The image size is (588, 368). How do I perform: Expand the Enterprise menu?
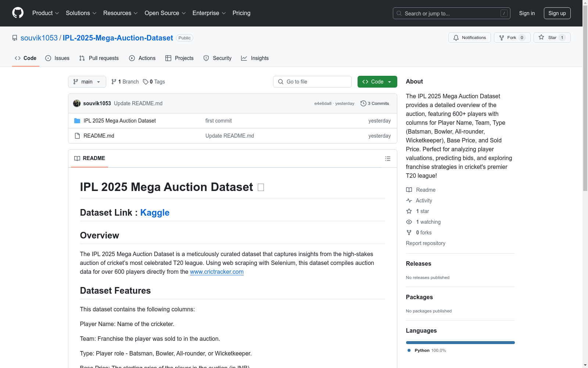click(x=209, y=13)
